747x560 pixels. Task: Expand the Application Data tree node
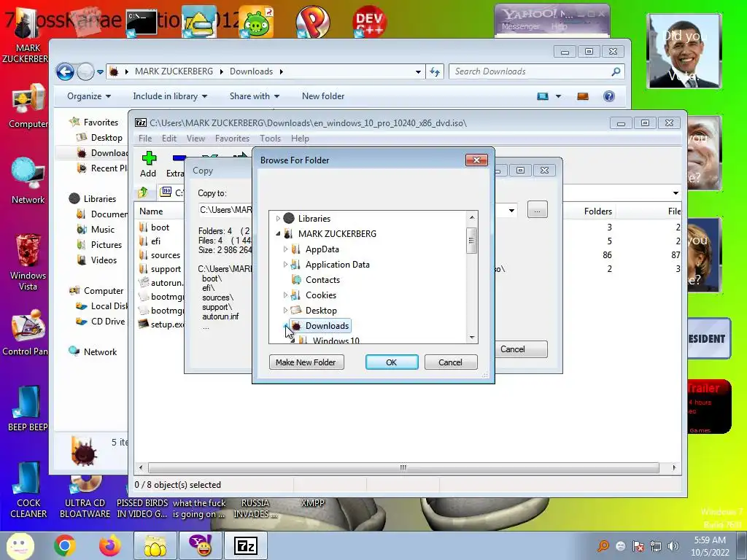(285, 264)
